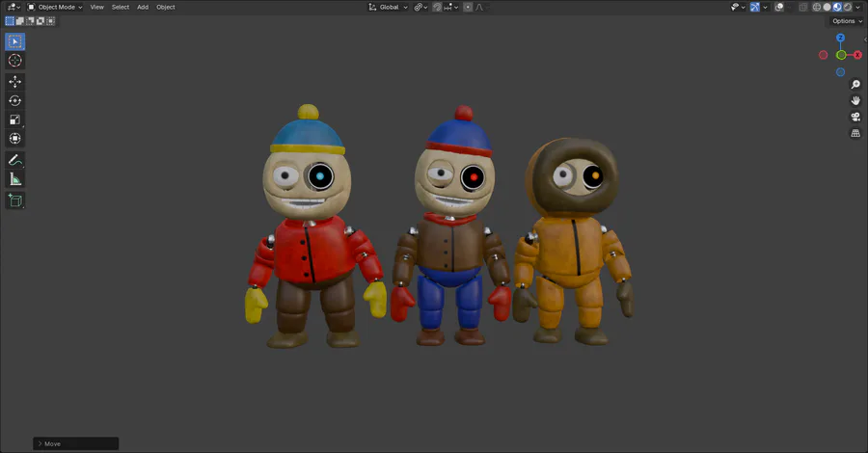Image resolution: width=868 pixels, height=453 pixels.
Task: Set selection mode to new selection
Action: click(10, 21)
